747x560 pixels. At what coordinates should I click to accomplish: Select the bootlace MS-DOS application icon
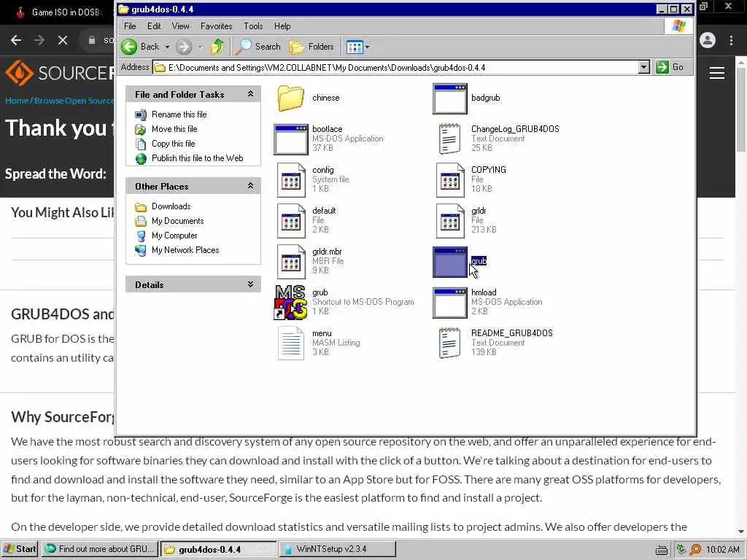click(290, 139)
